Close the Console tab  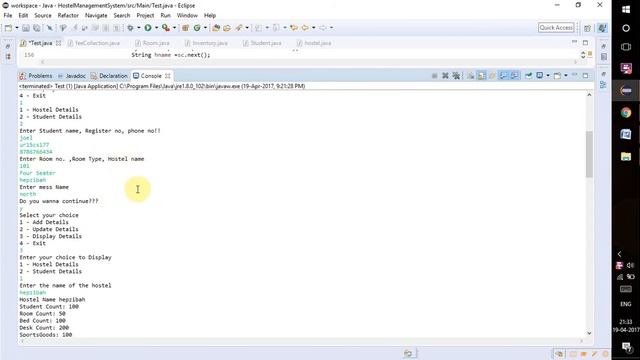[167, 76]
